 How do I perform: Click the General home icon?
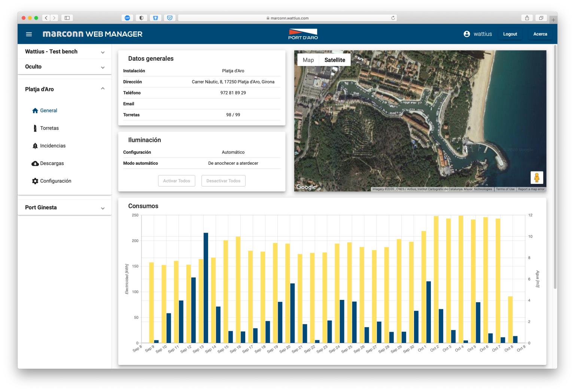coord(35,110)
